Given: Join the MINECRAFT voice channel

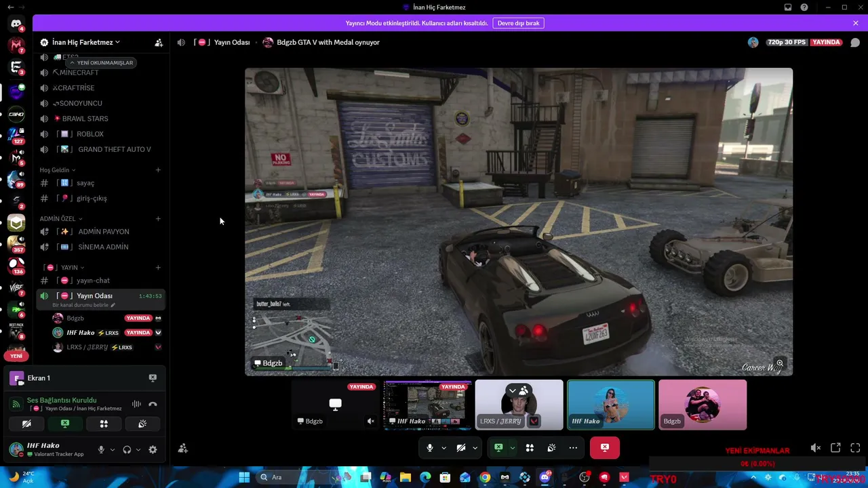Looking at the screenshot, I should point(100,73).
